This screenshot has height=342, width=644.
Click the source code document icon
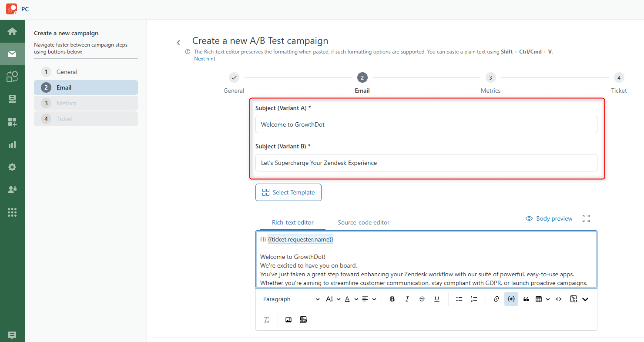pyautogui.click(x=574, y=299)
